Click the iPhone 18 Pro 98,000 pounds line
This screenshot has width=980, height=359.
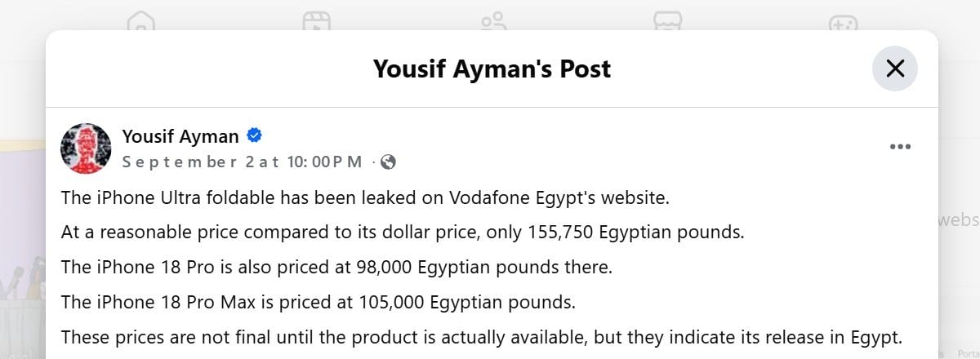pos(336,267)
